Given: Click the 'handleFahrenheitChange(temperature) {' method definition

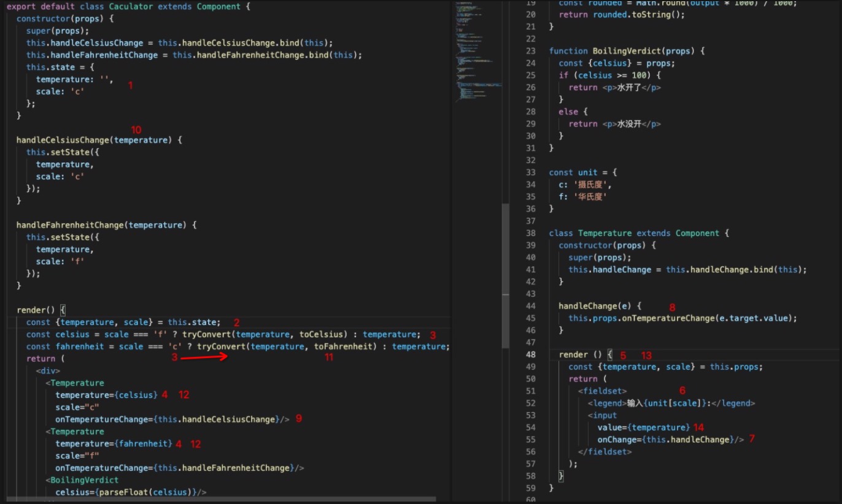Looking at the screenshot, I should (106, 225).
